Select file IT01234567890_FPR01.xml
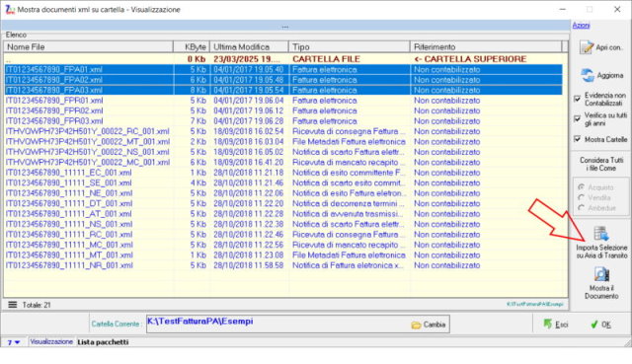Image resolution: width=632 pixels, height=364 pixels. tap(283, 101)
